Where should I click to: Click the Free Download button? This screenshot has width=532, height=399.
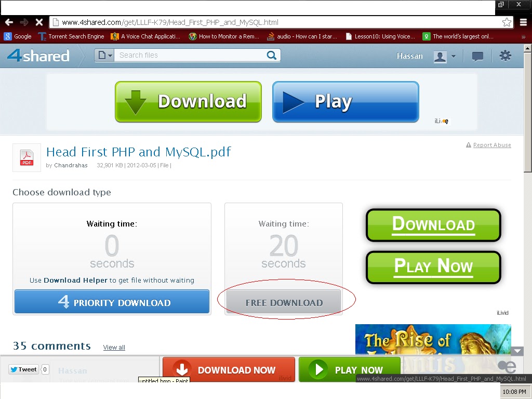[284, 302]
